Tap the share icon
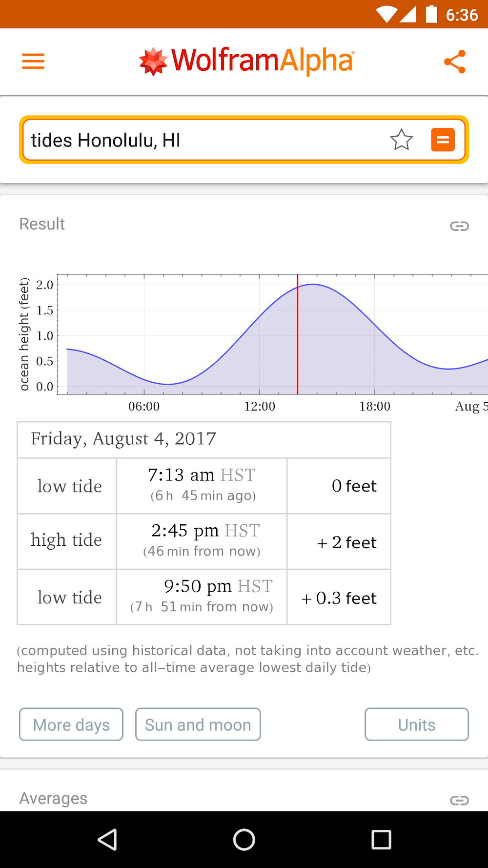The image size is (488, 868). point(454,62)
